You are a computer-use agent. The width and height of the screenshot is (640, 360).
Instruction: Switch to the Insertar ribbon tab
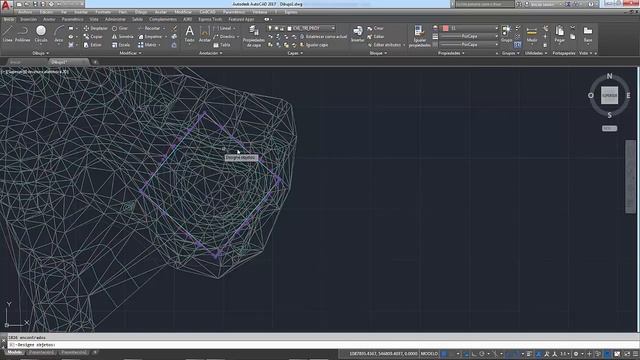(x=29, y=19)
